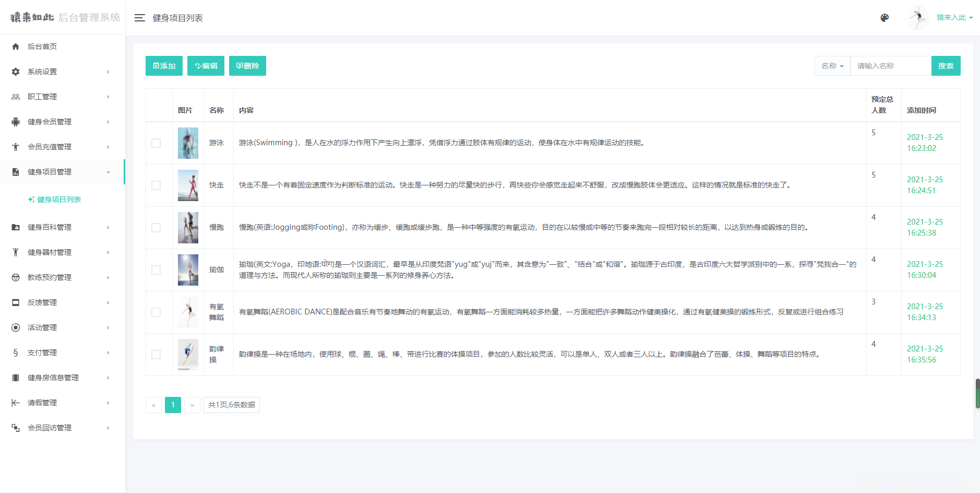980x493 pixels.
Task: Expand the 职工管理 chevron
Action: pyautogui.click(x=108, y=97)
